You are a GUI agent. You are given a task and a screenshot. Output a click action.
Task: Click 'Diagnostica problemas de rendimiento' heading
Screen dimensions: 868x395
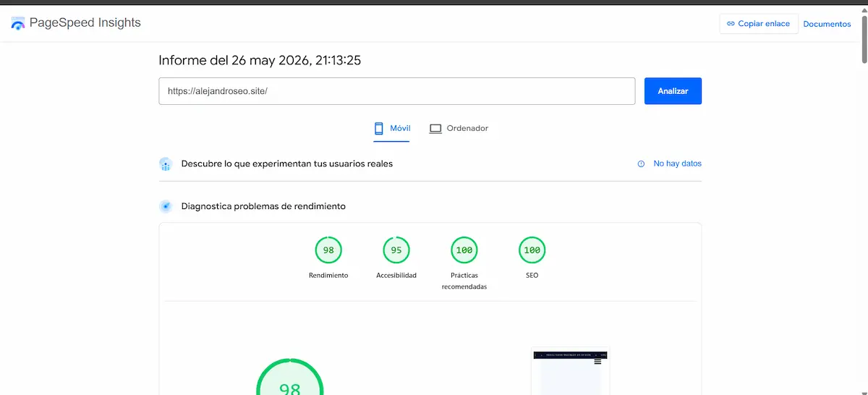click(263, 206)
